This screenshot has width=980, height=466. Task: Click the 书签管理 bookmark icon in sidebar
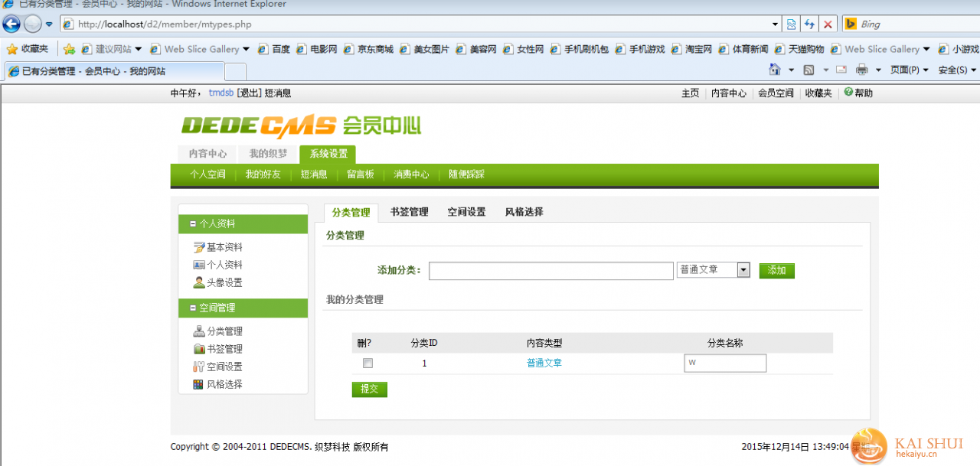[199, 349]
